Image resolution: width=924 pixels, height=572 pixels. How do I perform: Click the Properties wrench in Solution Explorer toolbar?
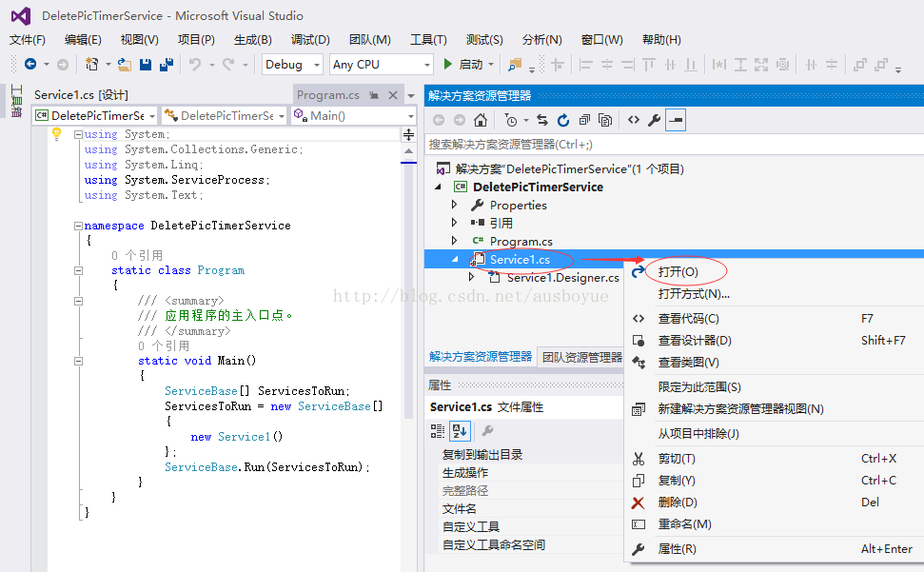click(654, 120)
